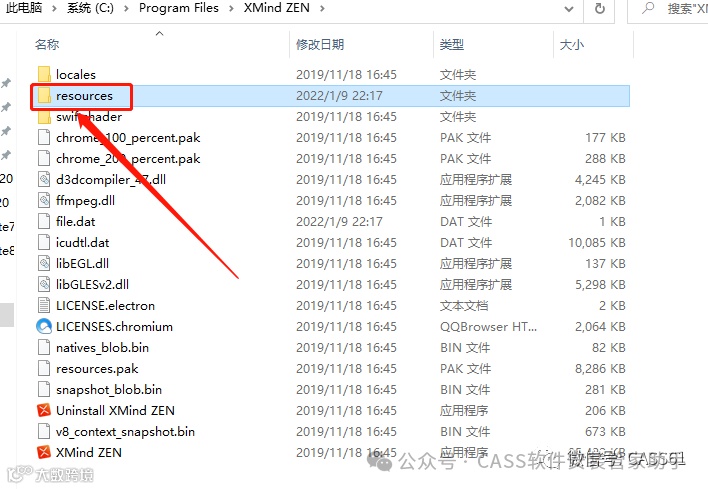Expand chevron after 系统 (C:) breadcrumb

[x=126, y=8]
